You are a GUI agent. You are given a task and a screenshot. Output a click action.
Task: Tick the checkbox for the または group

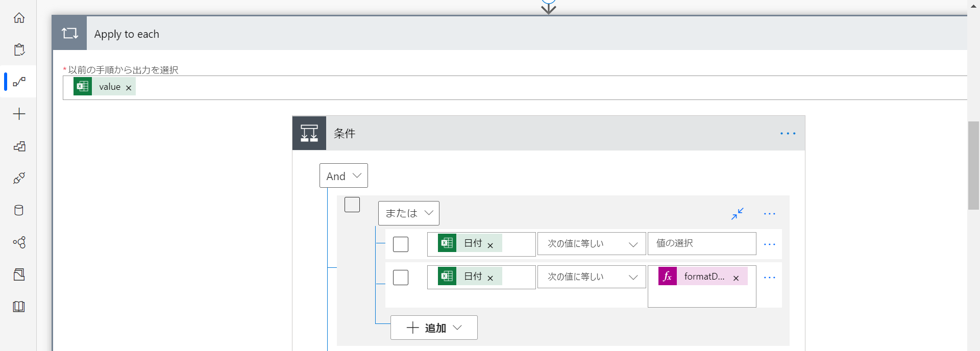352,205
